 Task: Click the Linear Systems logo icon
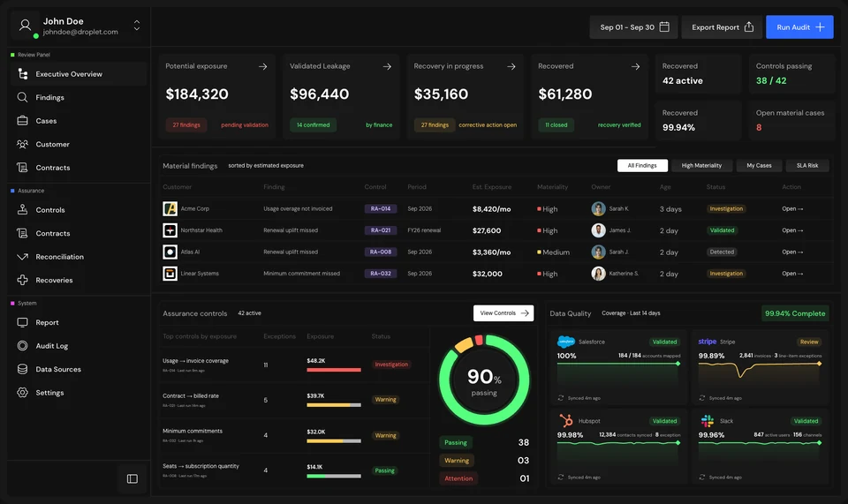[170, 274]
